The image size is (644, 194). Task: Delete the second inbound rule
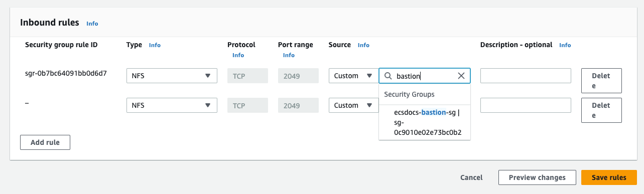(601, 110)
